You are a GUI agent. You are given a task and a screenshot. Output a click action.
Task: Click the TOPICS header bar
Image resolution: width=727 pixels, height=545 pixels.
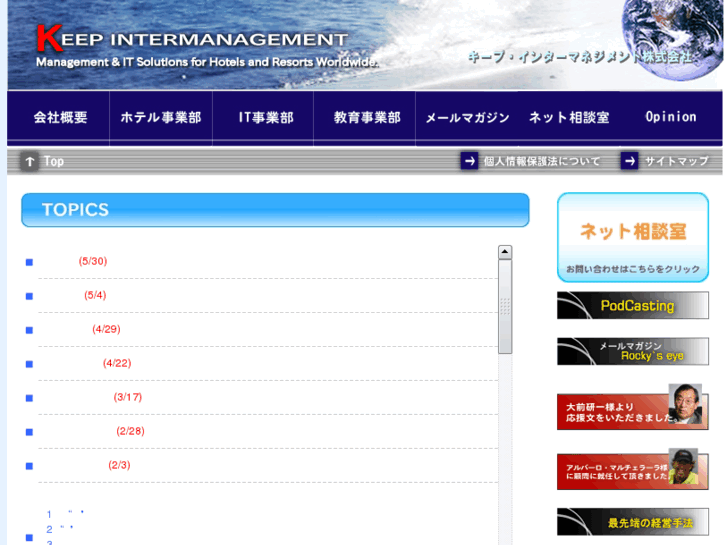[x=275, y=210]
